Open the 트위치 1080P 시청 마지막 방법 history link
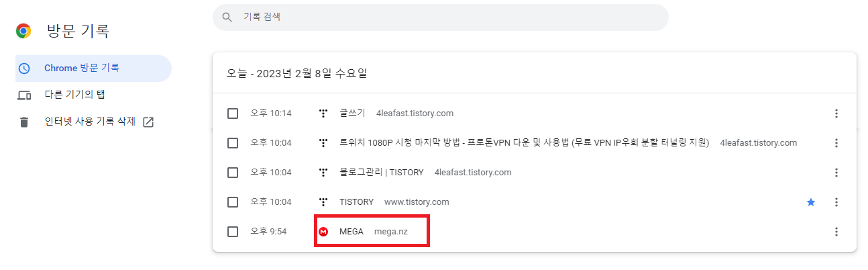 pos(525,143)
